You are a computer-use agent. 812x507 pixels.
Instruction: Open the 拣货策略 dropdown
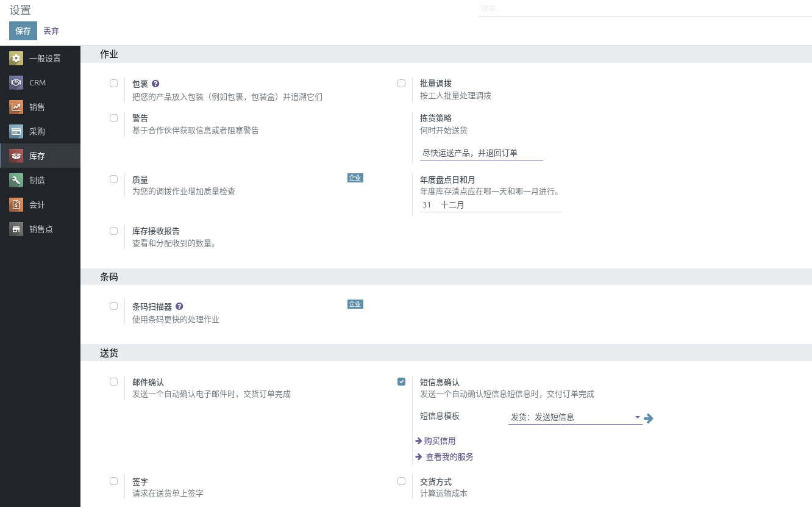pos(482,153)
